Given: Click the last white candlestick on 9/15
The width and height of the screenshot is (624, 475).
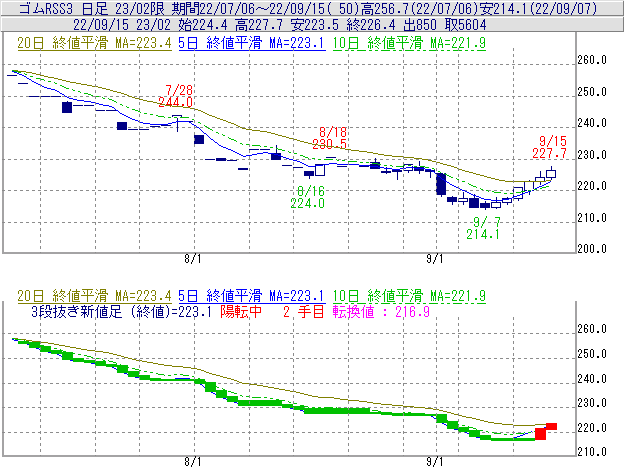Looking at the screenshot, I should pos(551,173).
